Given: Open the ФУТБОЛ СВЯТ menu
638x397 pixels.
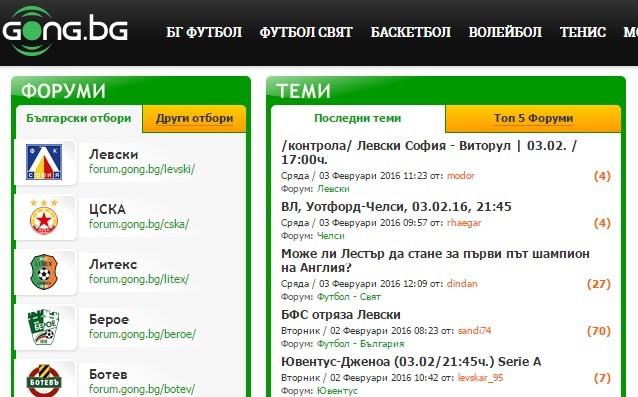Looking at the screenshot, I should (306, 32).
